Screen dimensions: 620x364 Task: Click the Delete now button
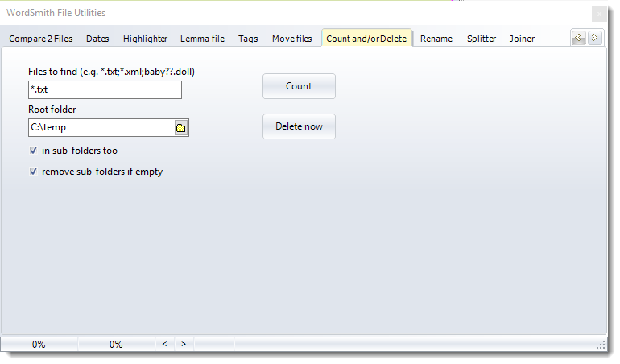coord(299,126)
